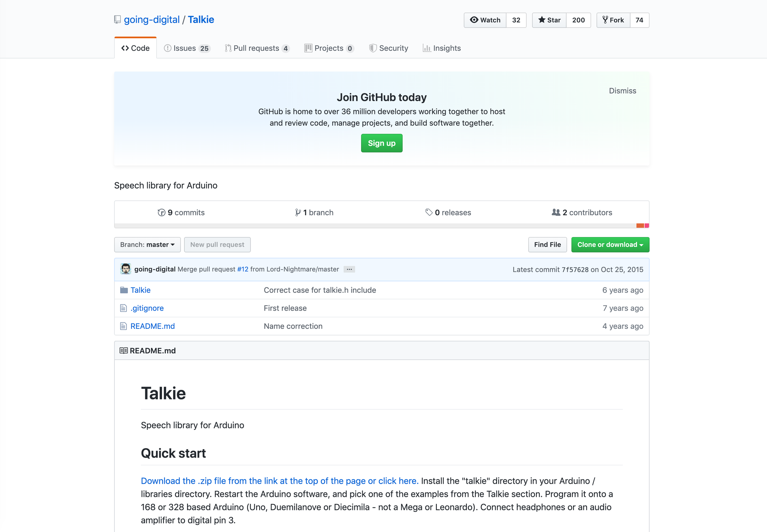
Task: Click the README.md file icon in list
Action: [123, 326]
